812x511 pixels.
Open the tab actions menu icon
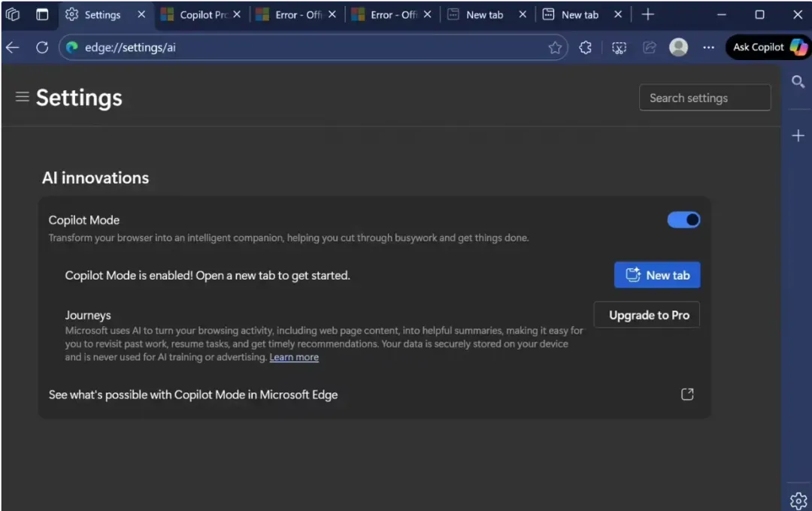click(x=42, y=14)
